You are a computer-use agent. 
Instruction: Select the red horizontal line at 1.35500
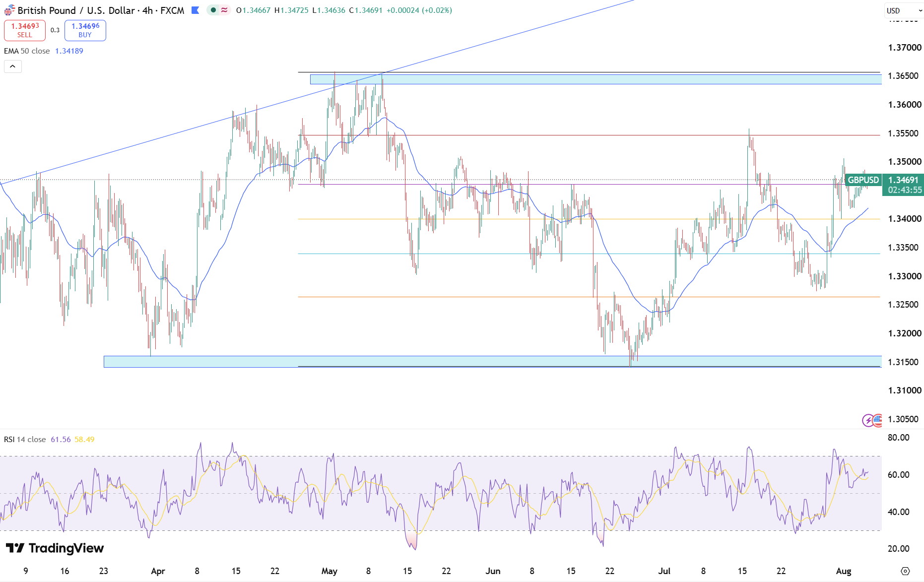coord(589,135)
